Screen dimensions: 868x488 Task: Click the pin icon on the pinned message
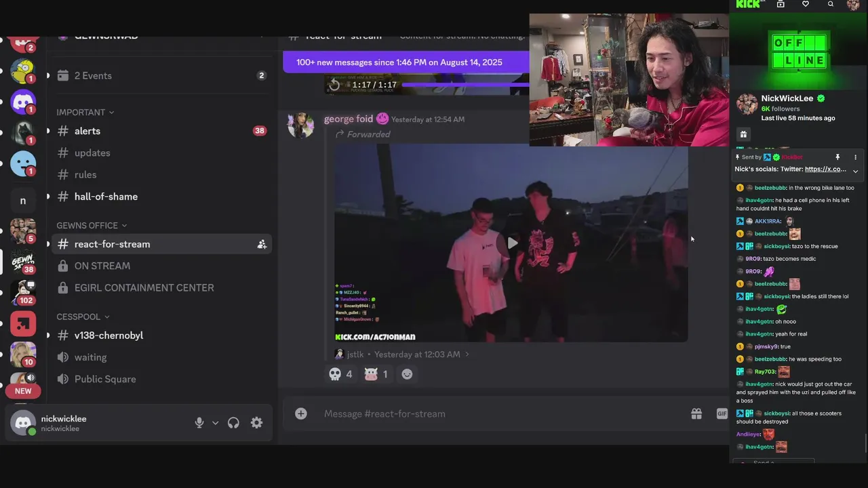(837, 157)
